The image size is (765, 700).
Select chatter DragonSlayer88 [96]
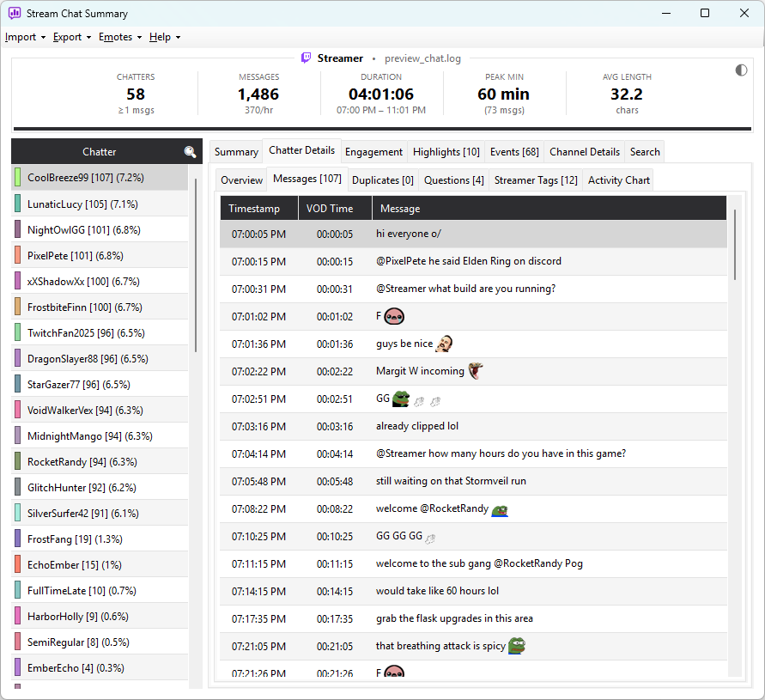click(x=100, y=359)
